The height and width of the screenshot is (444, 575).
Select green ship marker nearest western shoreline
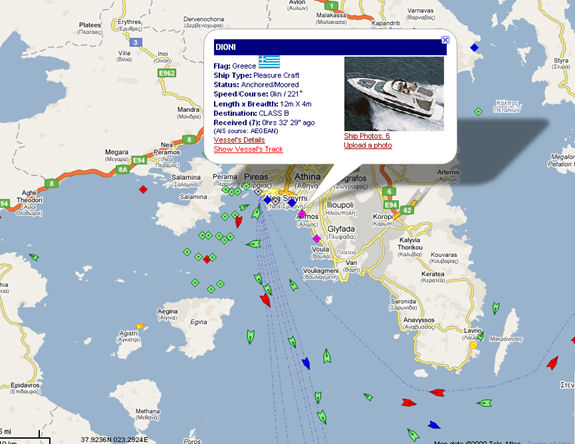pos(34,257)
